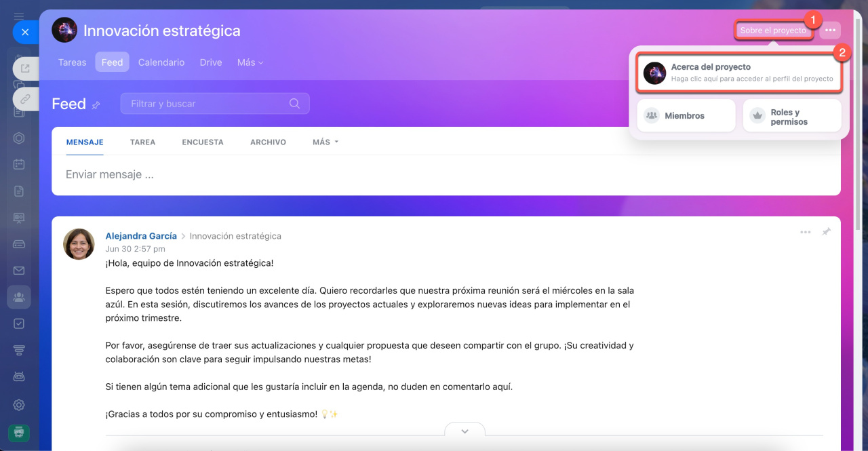Select the TAREA post tab

pyautogui.click(x=142, y=142)
